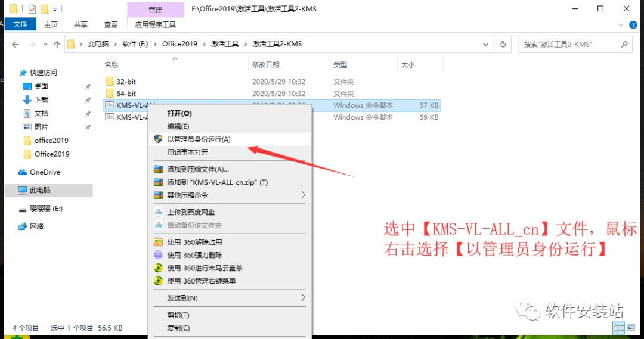Choose 使用 360管理右键菜单
Image resolution: width=644 pixels, height=339 pixels.
230,281
